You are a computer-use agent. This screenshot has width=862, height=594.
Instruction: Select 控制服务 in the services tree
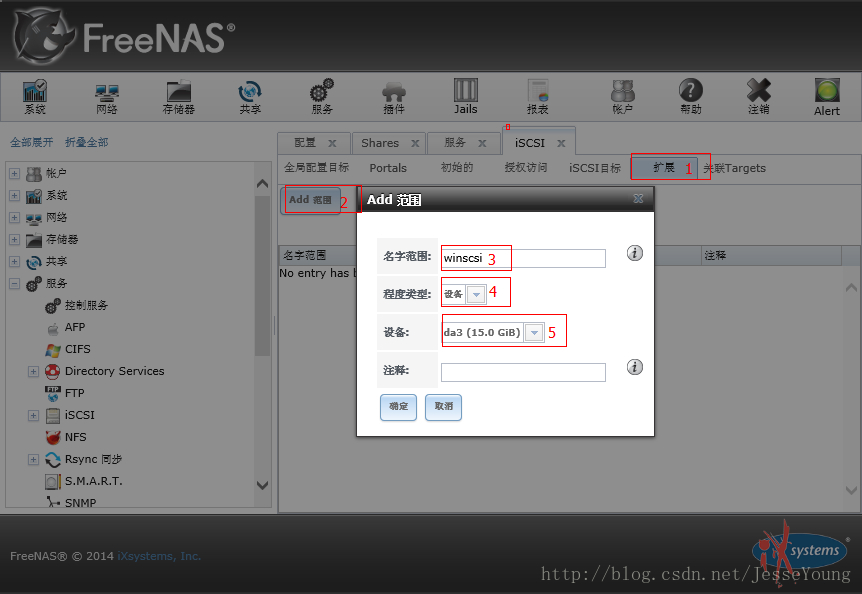pos(86,306)
